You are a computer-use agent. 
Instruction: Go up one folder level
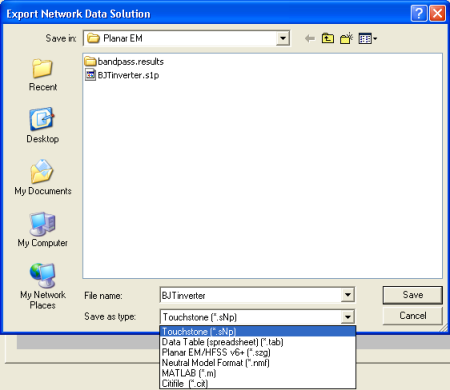(328, 39)
